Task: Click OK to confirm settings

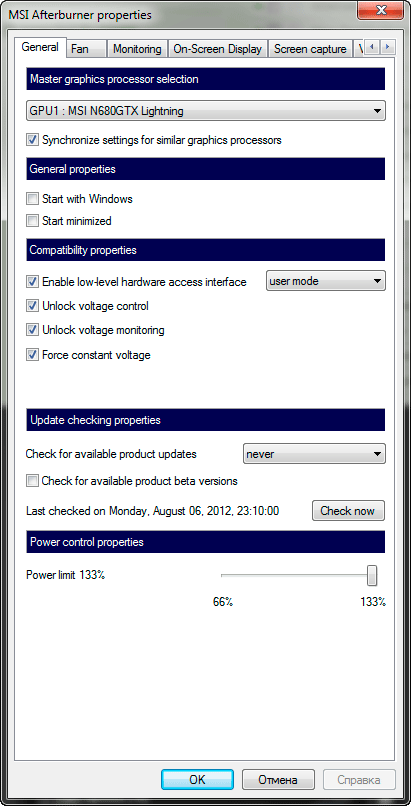Action: 197,780
